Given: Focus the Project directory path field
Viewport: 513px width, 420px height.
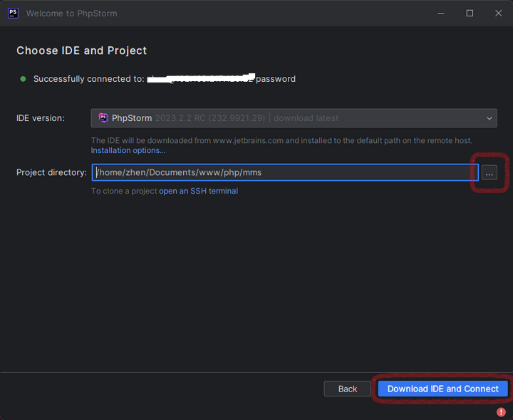Looking at the screenshot, I should pyautogui.click(x=285, y=172).
